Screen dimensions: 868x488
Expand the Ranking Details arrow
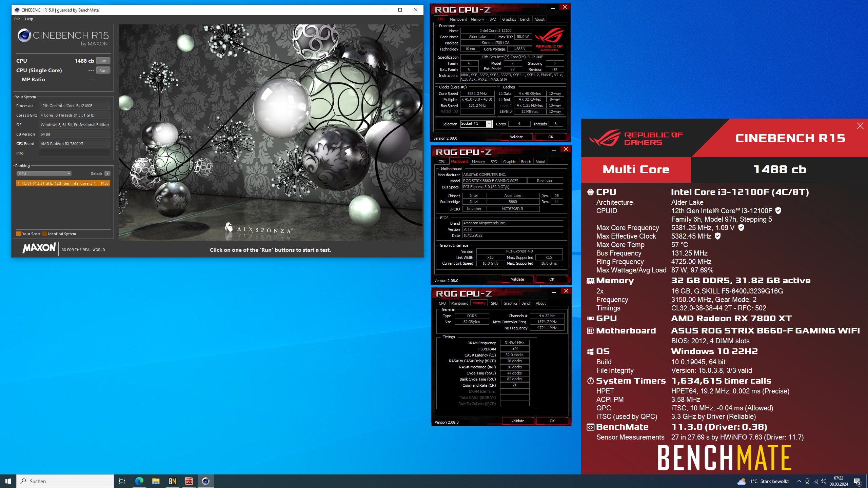click(107, 174)
